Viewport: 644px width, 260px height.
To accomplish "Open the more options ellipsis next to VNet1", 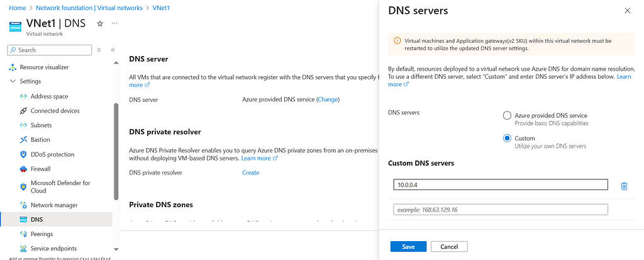I will coord(114,23).
